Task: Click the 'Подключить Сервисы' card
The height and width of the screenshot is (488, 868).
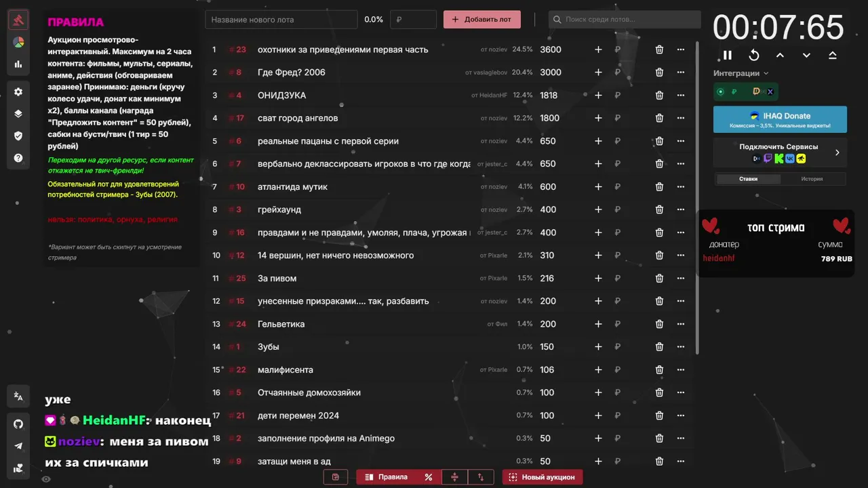Action: pos(780,152)
